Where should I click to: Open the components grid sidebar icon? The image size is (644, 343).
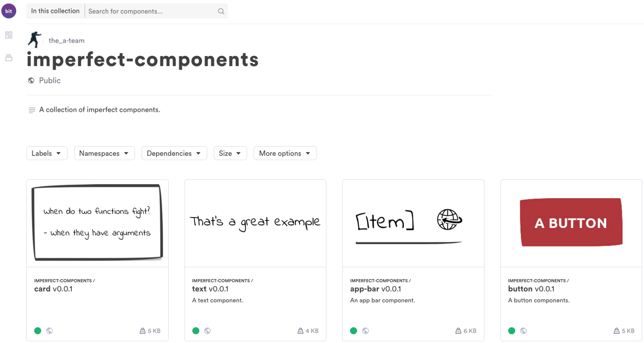pos(9,35)
